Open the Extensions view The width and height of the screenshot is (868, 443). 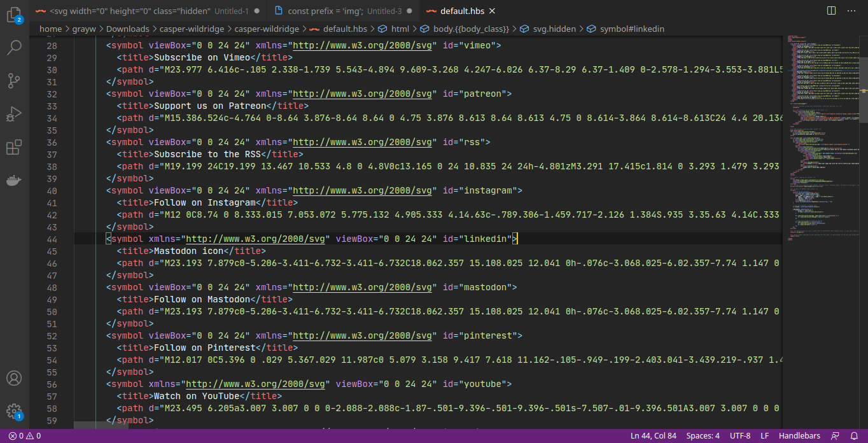tap(14, 148)
